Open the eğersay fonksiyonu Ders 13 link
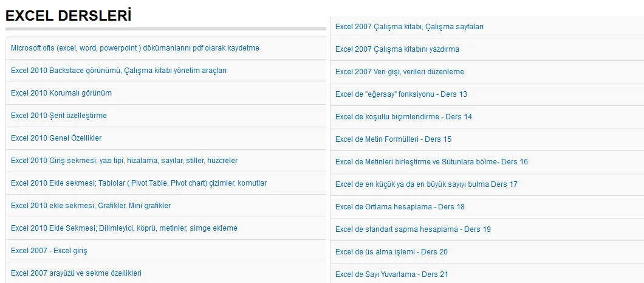 point(401,94)
